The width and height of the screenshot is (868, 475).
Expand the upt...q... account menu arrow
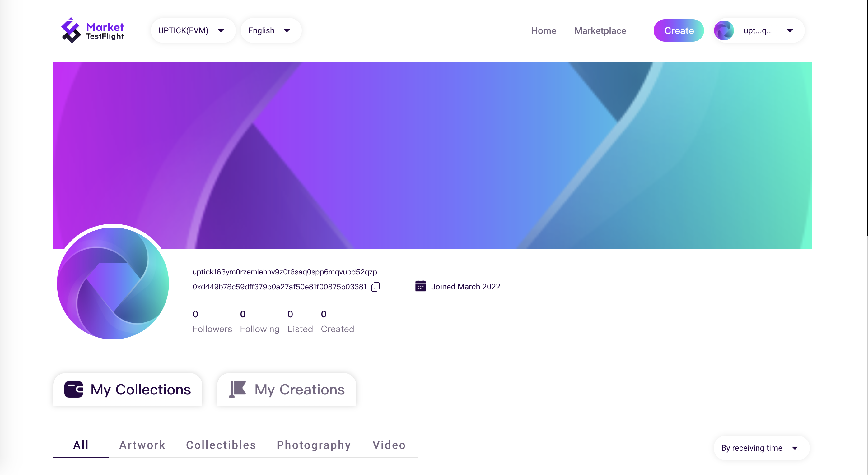coord(790,31)
